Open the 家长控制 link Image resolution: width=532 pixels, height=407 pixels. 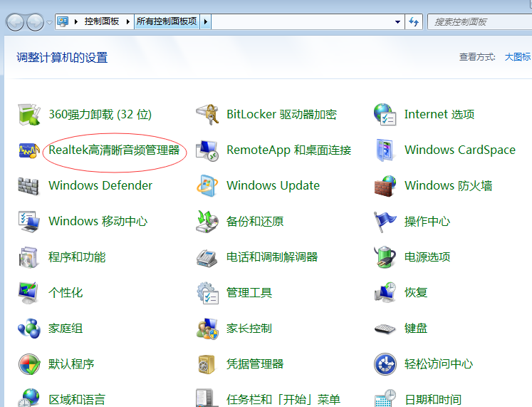pos(249,329)
